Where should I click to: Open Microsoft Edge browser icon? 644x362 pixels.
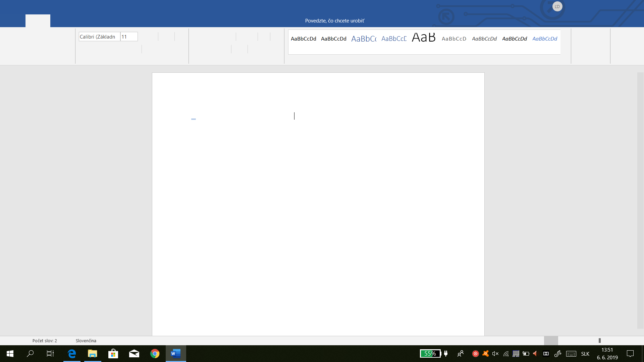pos(72,354)
